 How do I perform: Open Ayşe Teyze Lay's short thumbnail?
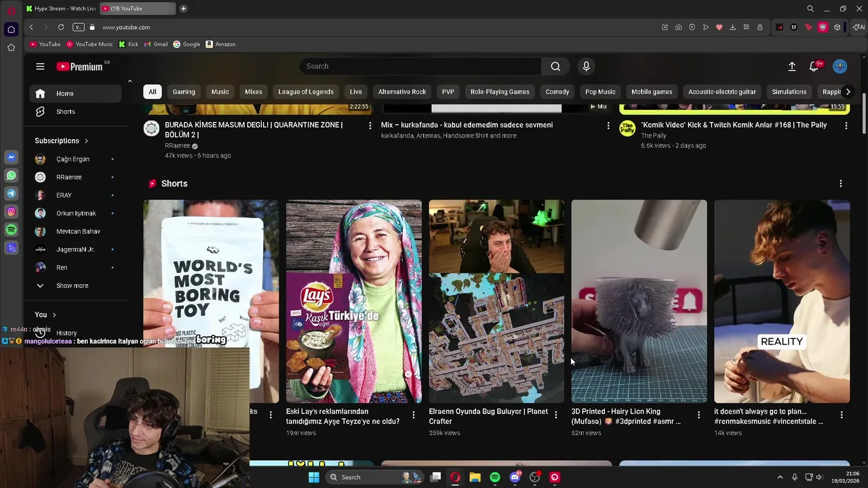pyautogui.click(x=354, y=301)
